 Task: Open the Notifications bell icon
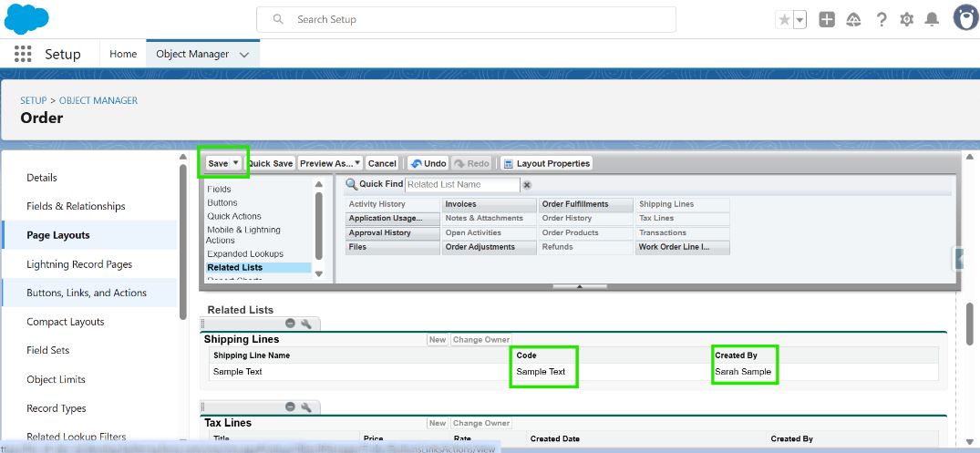pos(932,19)
